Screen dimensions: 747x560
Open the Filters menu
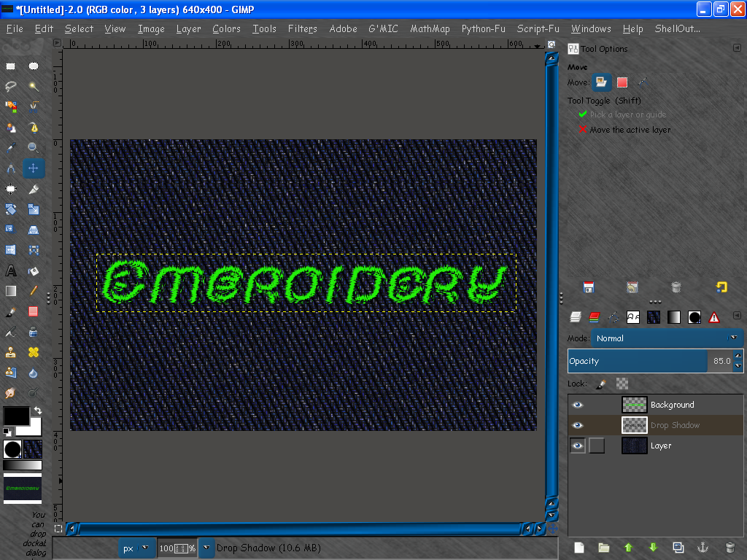point(302,29)
